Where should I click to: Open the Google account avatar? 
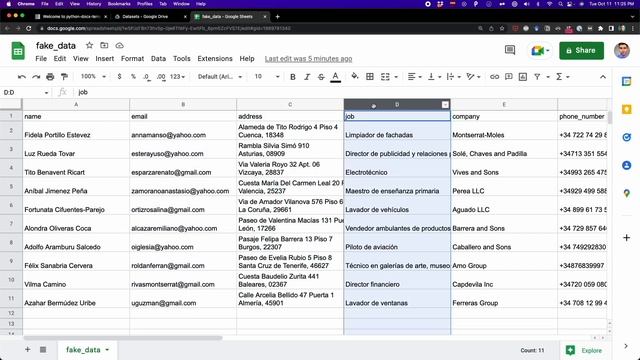point(622,51)
